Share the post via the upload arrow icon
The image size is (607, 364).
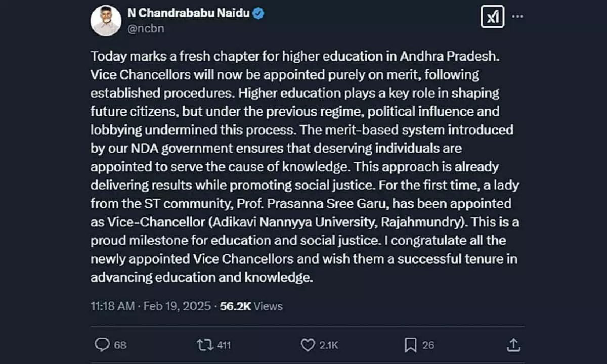pyautogui.click(x=513, y=345)
